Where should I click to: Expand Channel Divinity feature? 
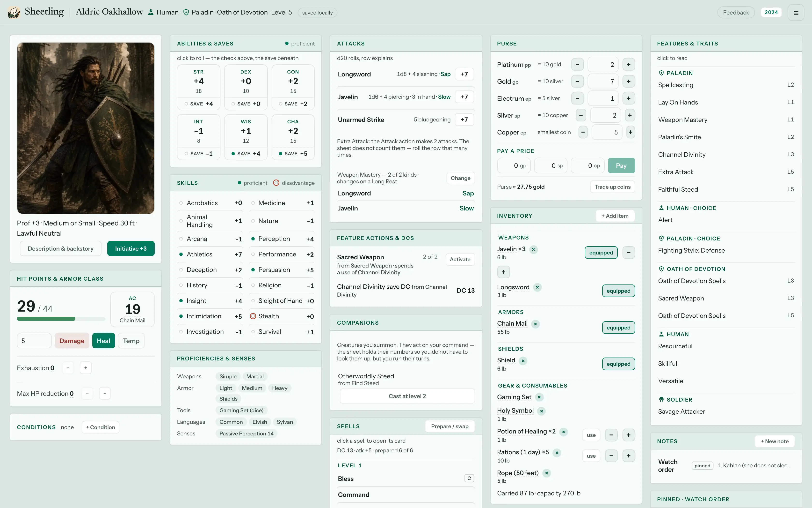tap(726, 155)
